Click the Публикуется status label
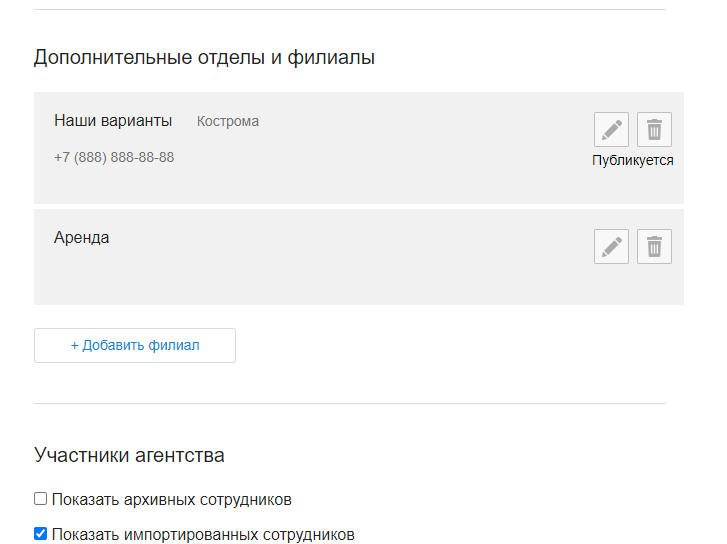Screen dimensions: 727x544 (632, 160)
